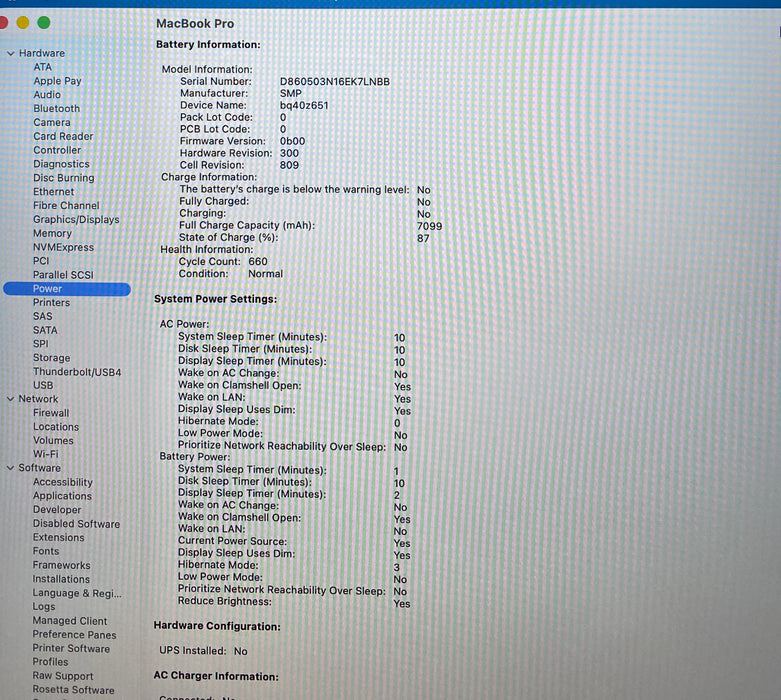Viewport: 781px width, 700px height.
Task: Select Ethernet in the sidebar
Action: tap(53, 192)
